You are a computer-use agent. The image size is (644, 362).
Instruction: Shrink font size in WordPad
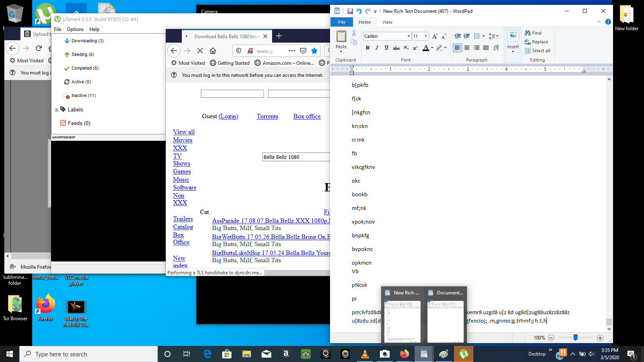click(444, 36)
